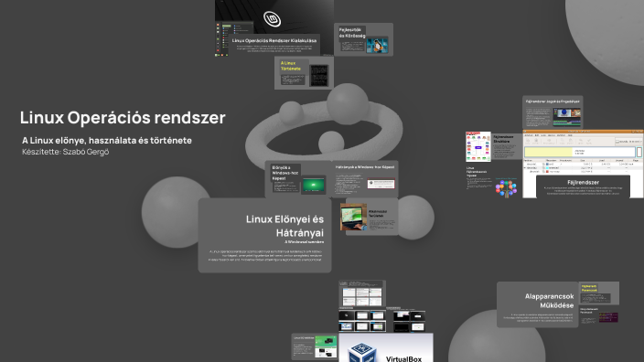
Task: Open the 'Fájlrendszer' topic card
Action: tap(584, 186)
